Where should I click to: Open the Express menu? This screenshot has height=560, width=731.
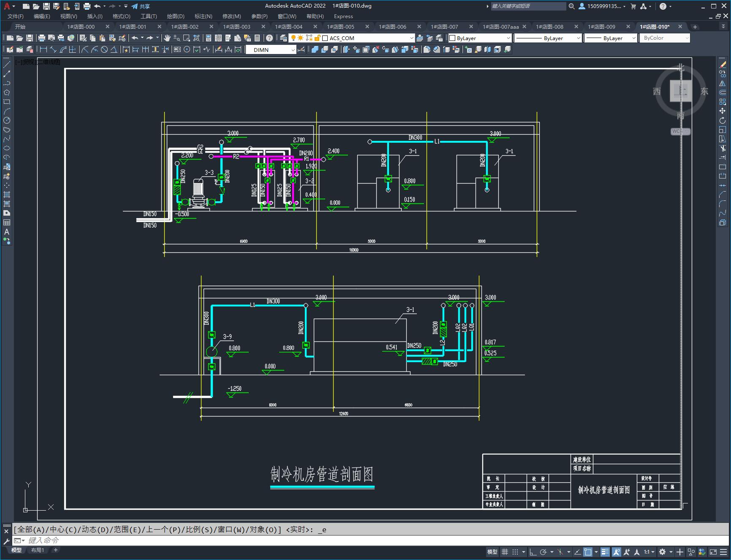click(x=343, y=16)
